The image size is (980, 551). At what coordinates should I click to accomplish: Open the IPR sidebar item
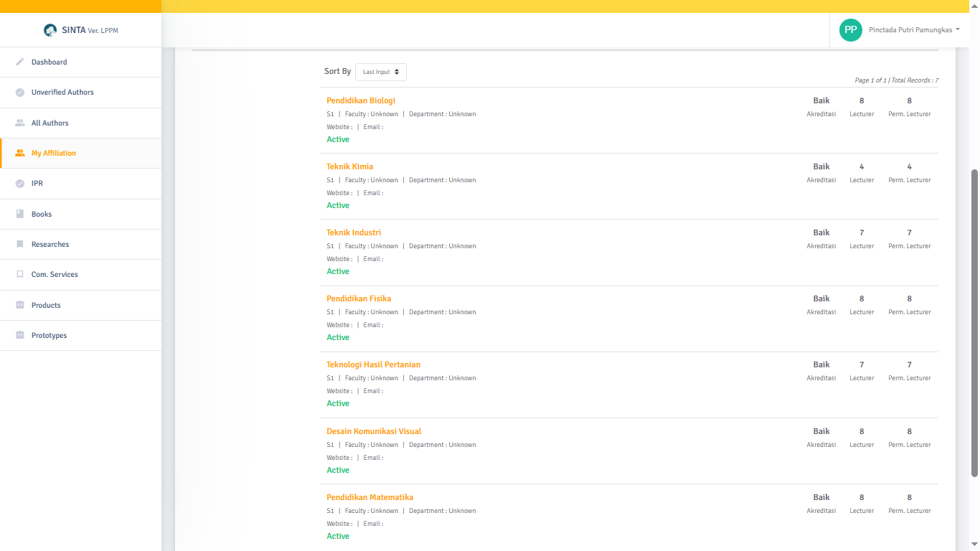tap(80, 184)
